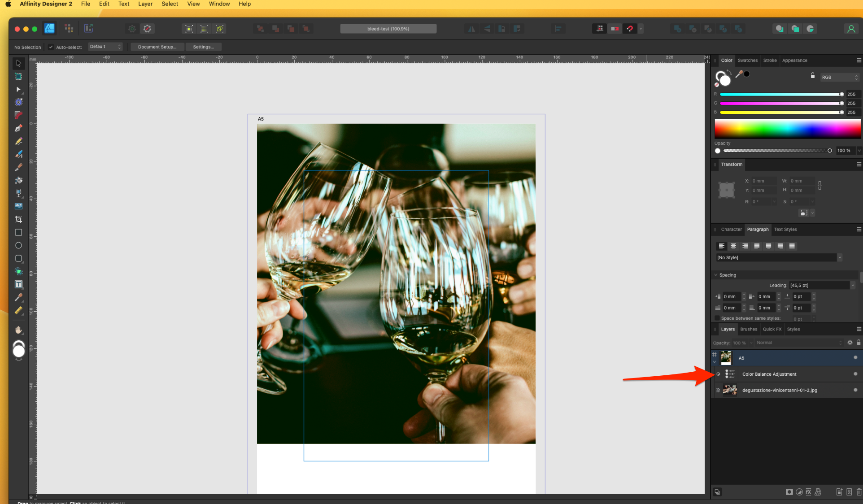
Task: Select the Color Picker eyedropper tool
Action: click(18, 297)
